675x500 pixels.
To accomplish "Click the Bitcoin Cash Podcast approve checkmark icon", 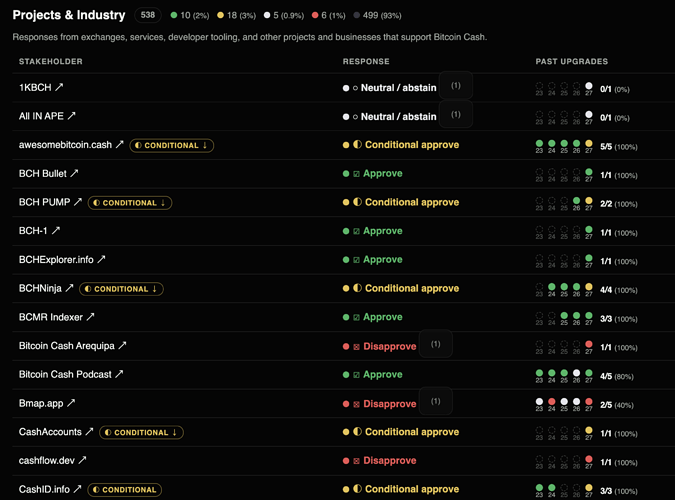I will (x=356, y=375).
